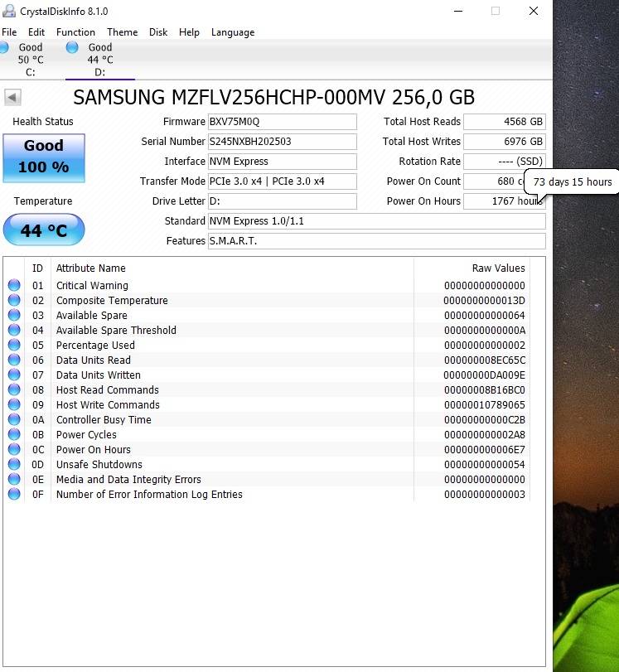Viewport: 619px width, 672px height.
Task: Click status icon for Power Cycles row
Action: point(14,434)
